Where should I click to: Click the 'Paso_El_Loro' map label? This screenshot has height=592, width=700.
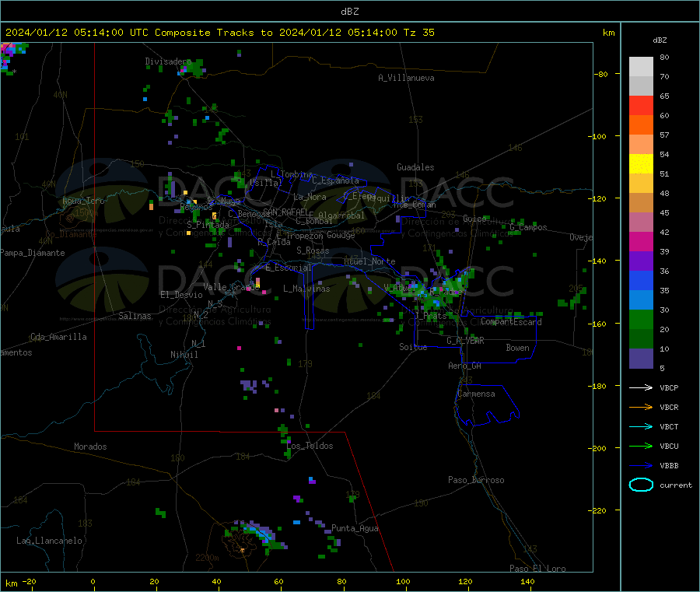point(537,569)
